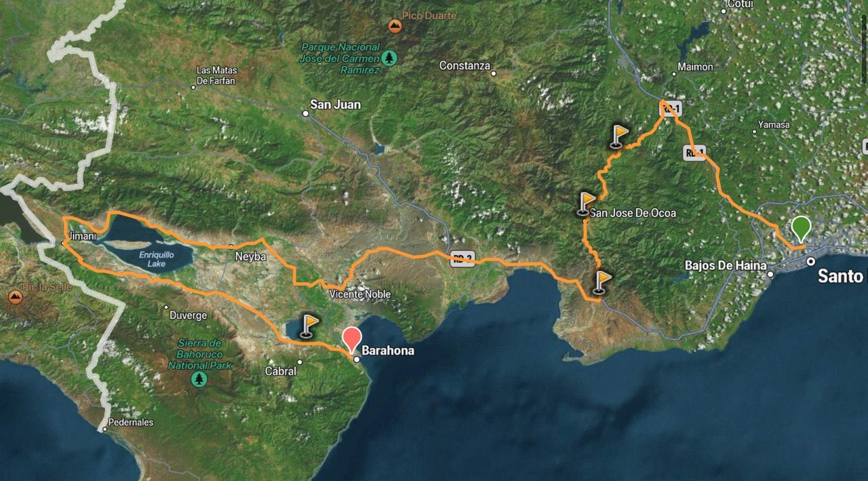Select the RD-2 highway shield on the route
Screen dimensions: 868x481
point(462,258)
